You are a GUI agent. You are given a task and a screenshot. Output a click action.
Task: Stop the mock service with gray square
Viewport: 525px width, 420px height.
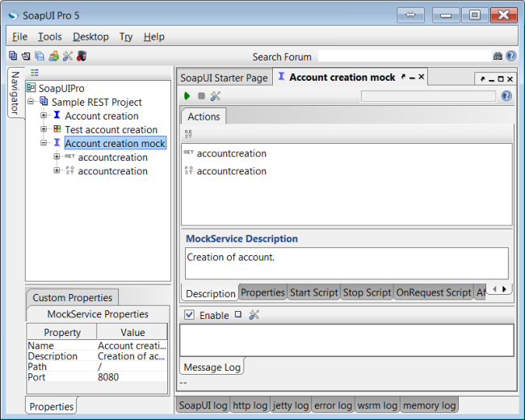tap(201, 96)
